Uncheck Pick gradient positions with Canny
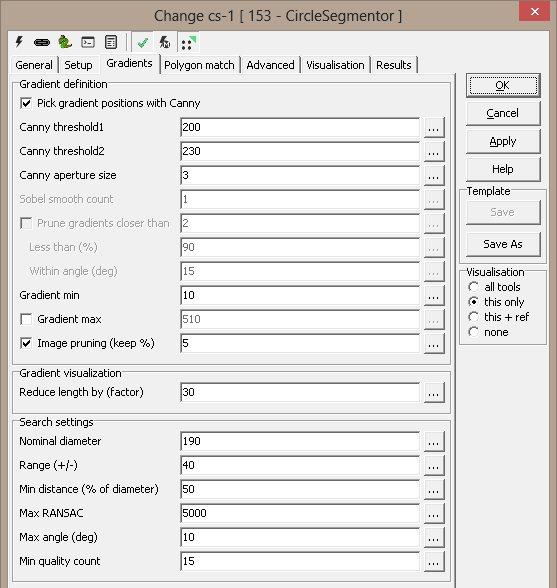This screenshot has height=588, width=557. (26, 103)
